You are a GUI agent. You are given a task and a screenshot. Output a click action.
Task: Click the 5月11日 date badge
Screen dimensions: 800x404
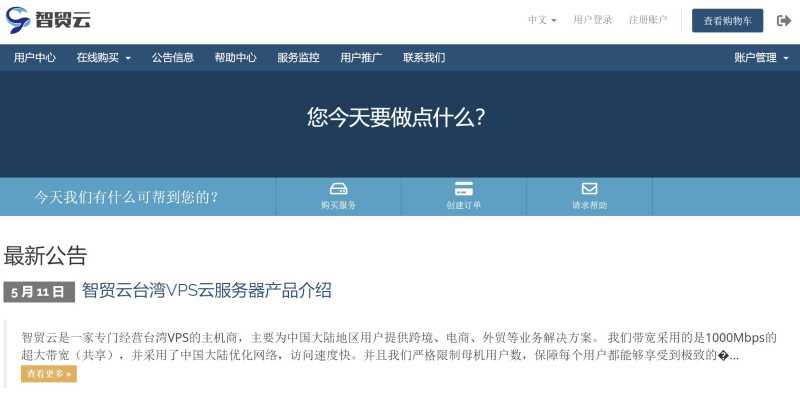pos(39,292)
